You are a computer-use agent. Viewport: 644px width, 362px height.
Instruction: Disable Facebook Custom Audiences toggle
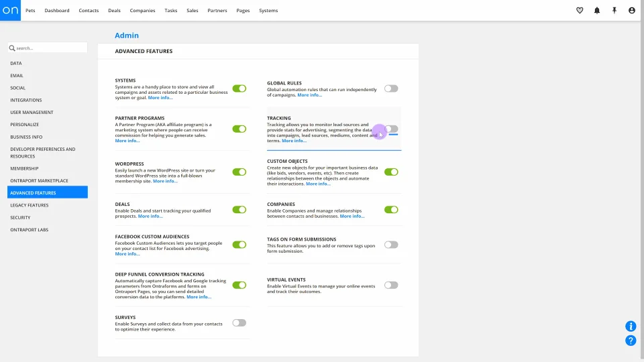(239, 245)
